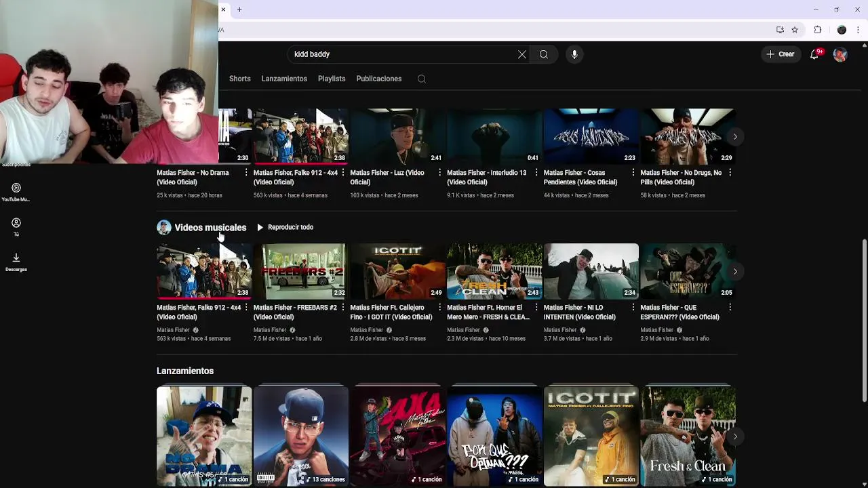Open Matias Fisher channel under I GOT IT
The image size is (868, 488).
coord(366,330)
